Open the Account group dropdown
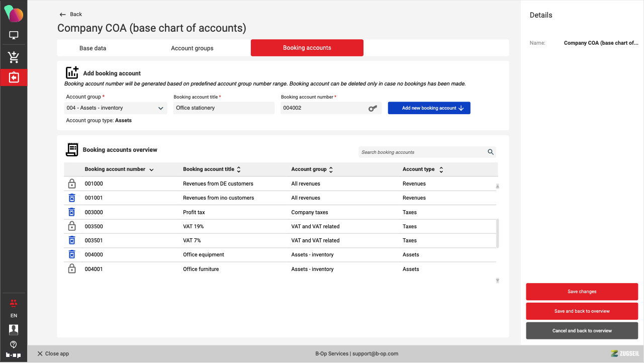The height and width of the screenshot is (363, 644). pyautogui.click(x=116, y=108)
